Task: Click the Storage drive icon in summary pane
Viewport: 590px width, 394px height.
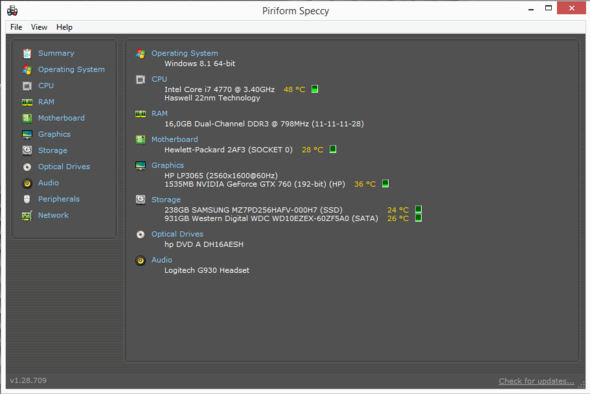Action: click(141, 200)
